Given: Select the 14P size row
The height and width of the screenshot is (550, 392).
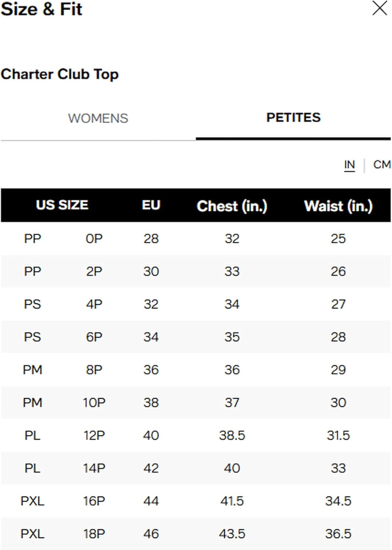Looking at the screenshot, I should coord(196,468).
